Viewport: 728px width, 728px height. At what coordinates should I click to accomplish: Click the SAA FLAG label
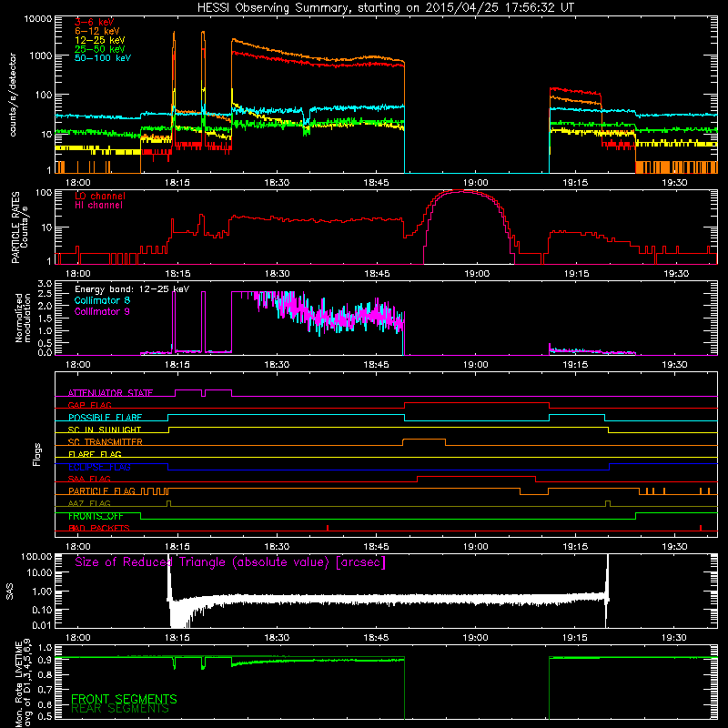(89, 479)
